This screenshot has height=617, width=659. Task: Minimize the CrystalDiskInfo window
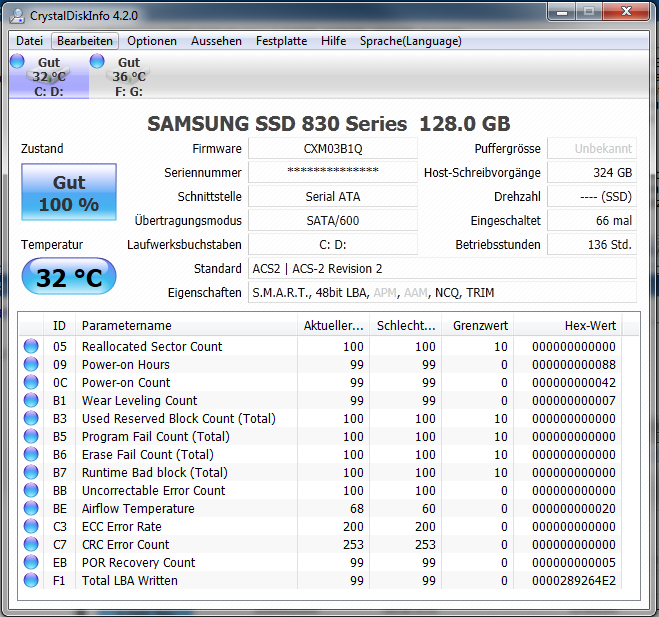click(562, 12)
